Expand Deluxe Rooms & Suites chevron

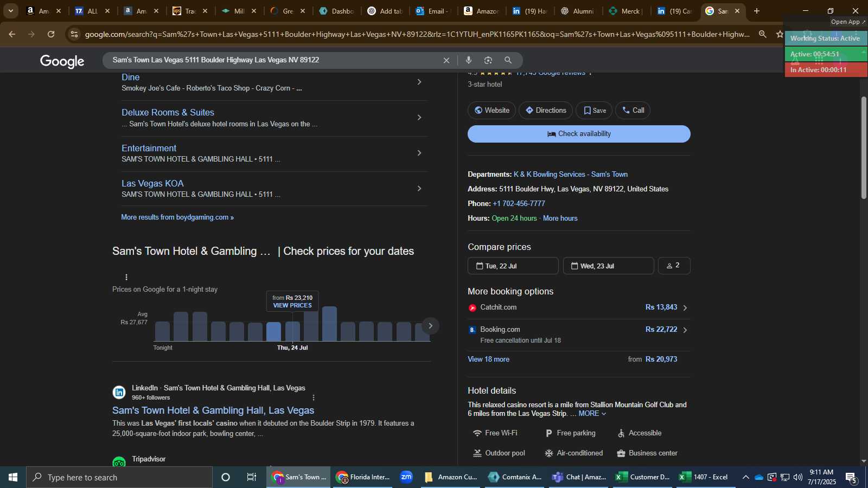(x=419, y=117)
